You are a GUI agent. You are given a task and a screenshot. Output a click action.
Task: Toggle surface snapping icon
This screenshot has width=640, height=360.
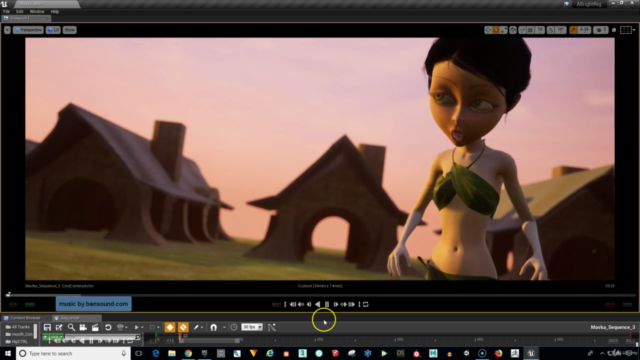click(x=522, y=30)
